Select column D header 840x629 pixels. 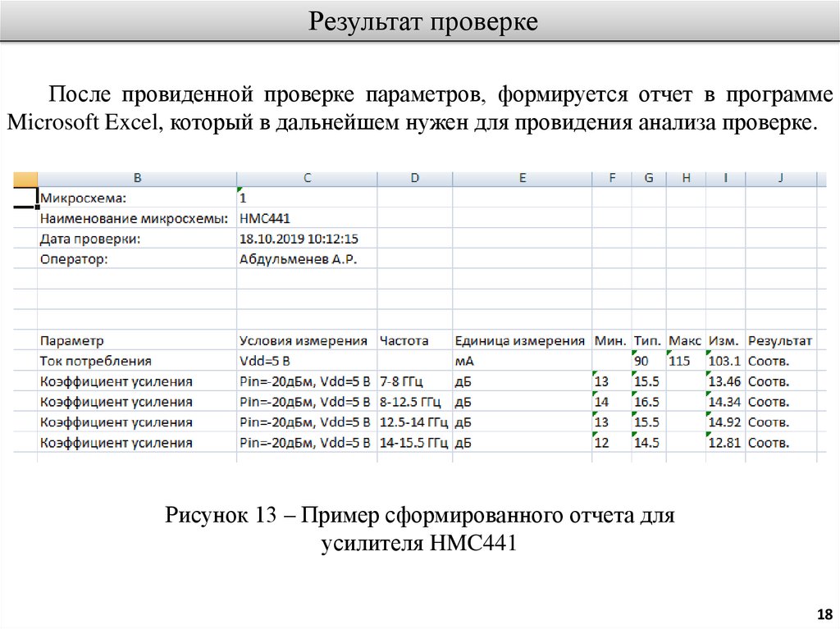click(x=414, y=178)
